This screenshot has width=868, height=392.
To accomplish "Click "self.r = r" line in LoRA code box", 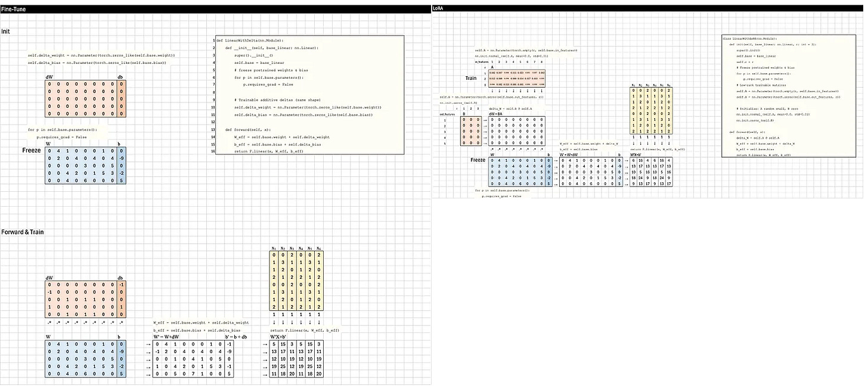I will pos(745,62).
